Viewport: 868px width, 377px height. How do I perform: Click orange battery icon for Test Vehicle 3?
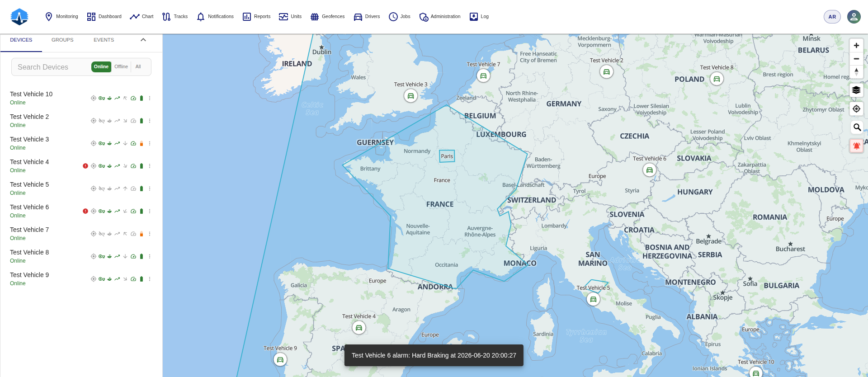tap(142, 143)
